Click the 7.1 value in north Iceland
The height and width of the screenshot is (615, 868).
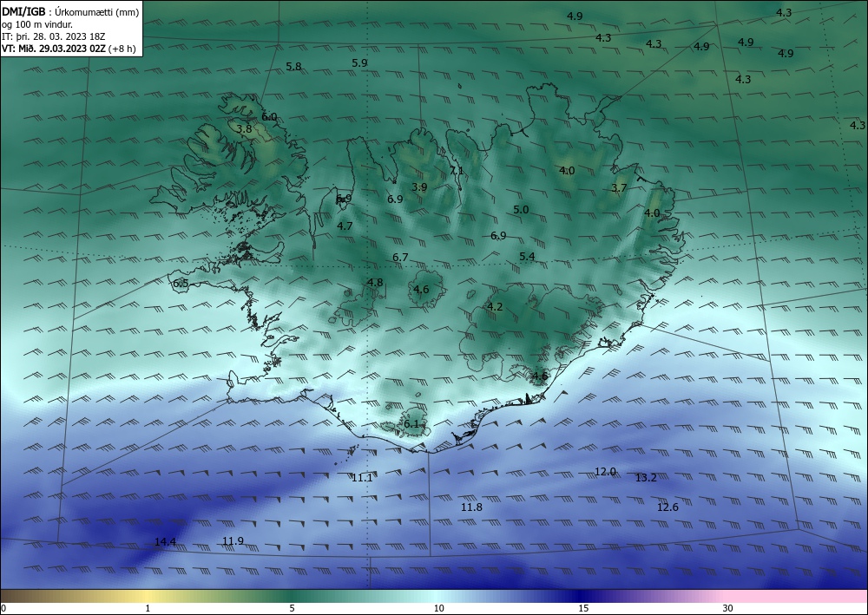click(457, 171)
